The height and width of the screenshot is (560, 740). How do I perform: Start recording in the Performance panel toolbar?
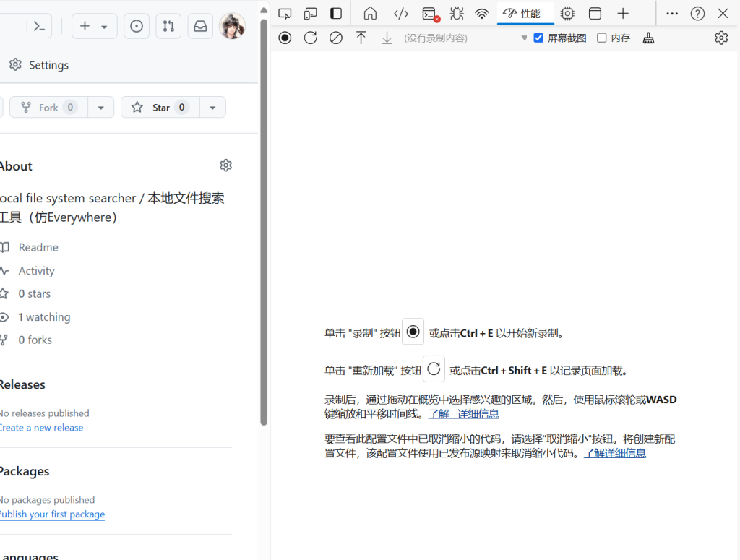point(285,38)
